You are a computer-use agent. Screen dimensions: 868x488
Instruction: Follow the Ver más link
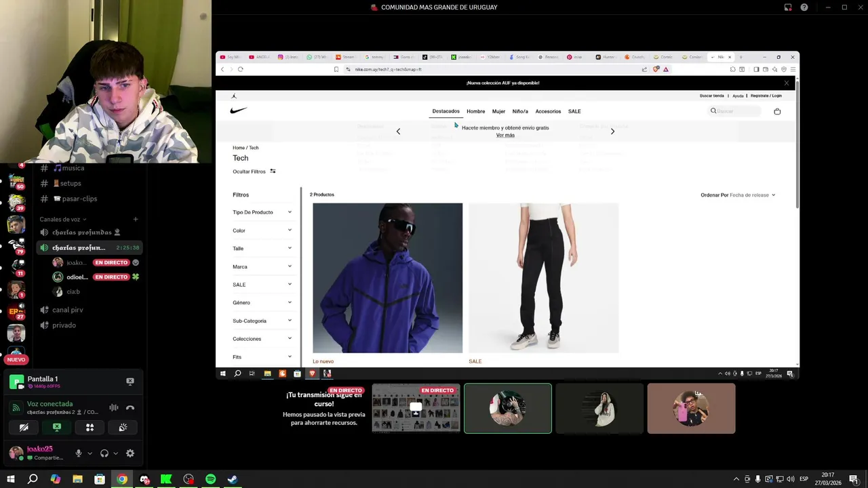click(505, 135)
